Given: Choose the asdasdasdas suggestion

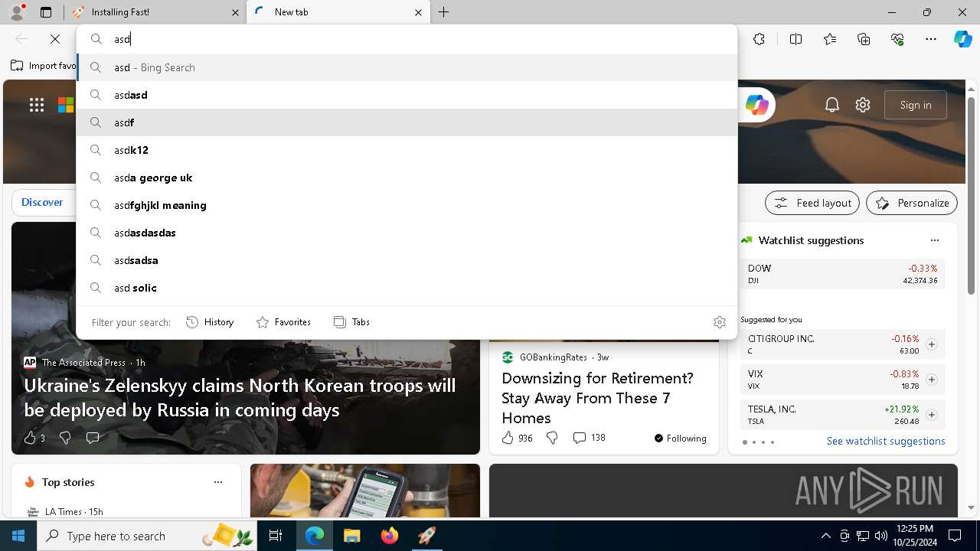Looking at the screenshot, I should [x=407, y=233].
